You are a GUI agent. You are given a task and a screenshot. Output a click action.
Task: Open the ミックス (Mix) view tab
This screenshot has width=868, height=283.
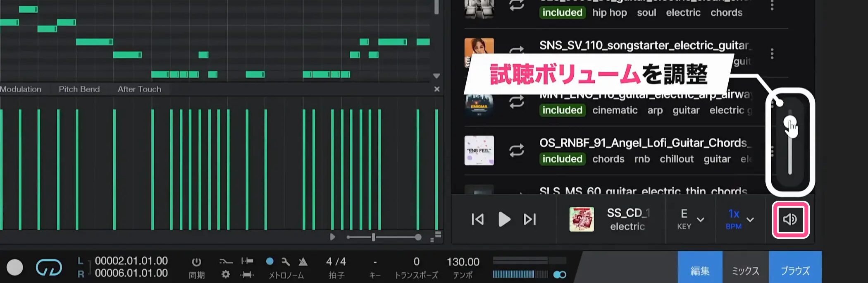pyautogui.click(x=745, y=271)
